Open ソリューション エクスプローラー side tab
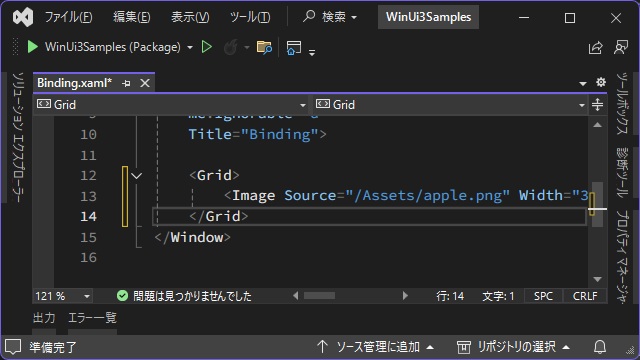This screenshot has height=360, width=640. click(x=18, y=137)
